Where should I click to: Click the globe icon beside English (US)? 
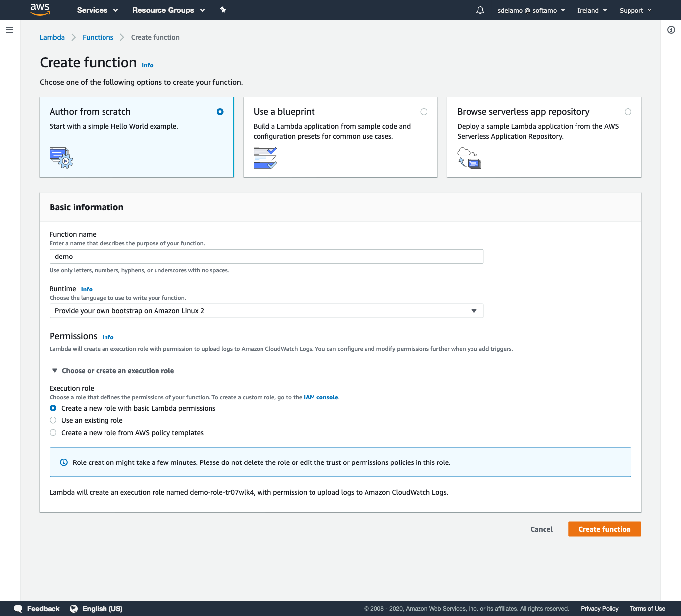tap(74, 609)
